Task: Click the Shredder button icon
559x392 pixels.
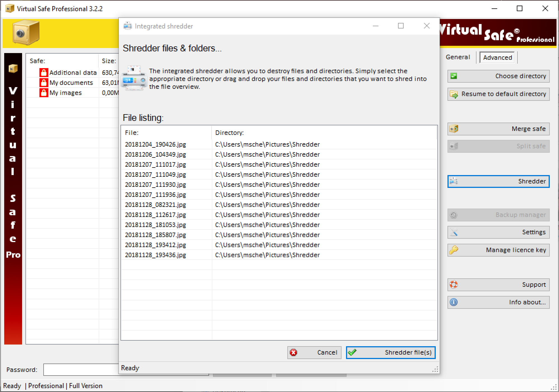Action: point(454,181)
